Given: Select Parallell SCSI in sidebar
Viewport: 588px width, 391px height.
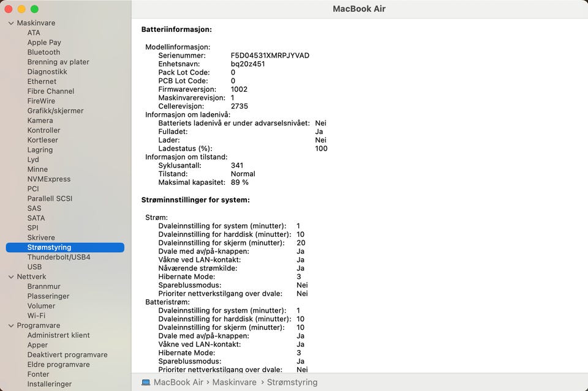Looking at the screenshot, I should click(x=50, y=198).
